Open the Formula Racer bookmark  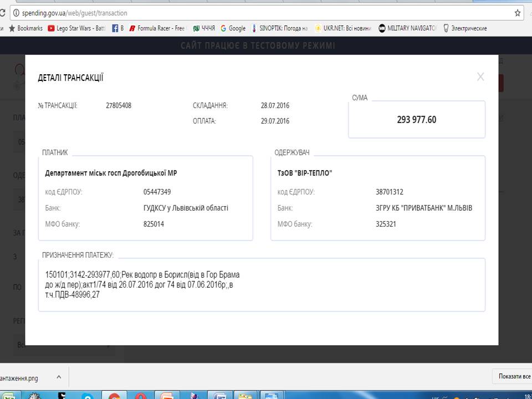(x=158, y=28)
